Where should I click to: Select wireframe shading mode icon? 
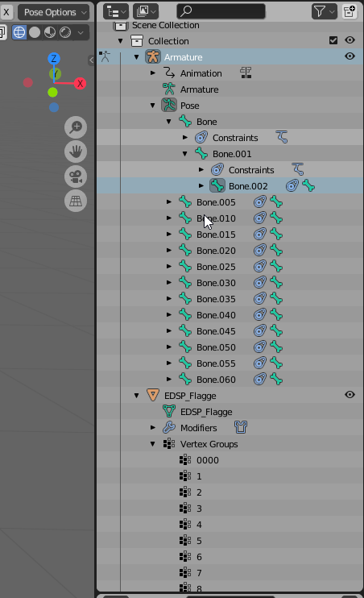click(19, 32)
